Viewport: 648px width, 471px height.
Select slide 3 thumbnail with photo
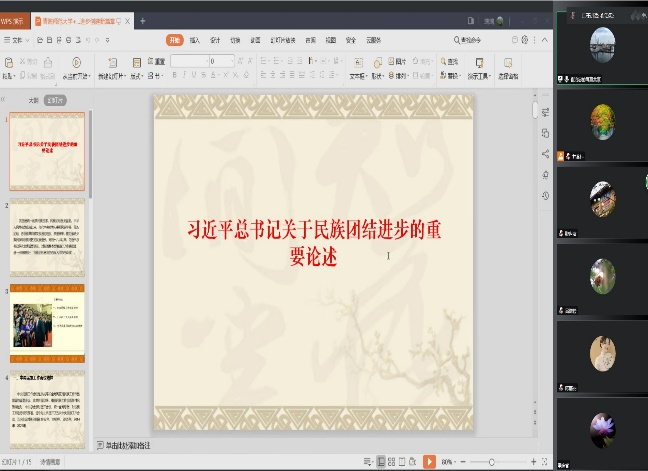click(47, 322)
